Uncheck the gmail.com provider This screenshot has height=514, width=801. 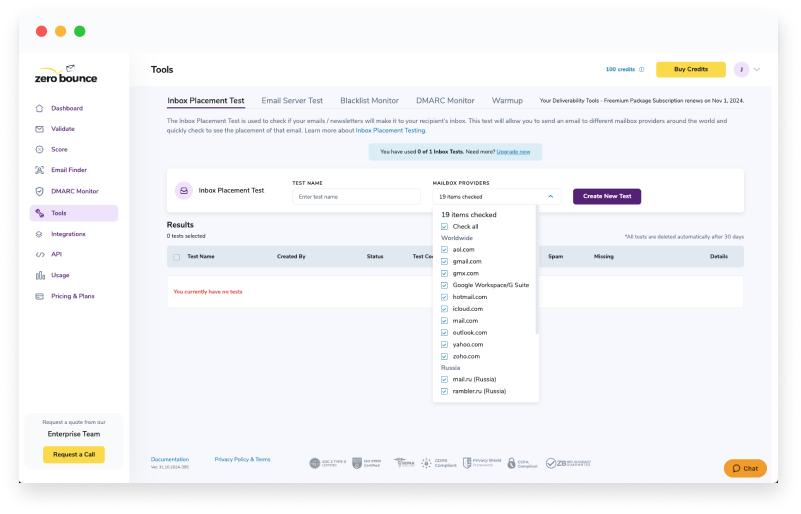(x=444, y=262)
